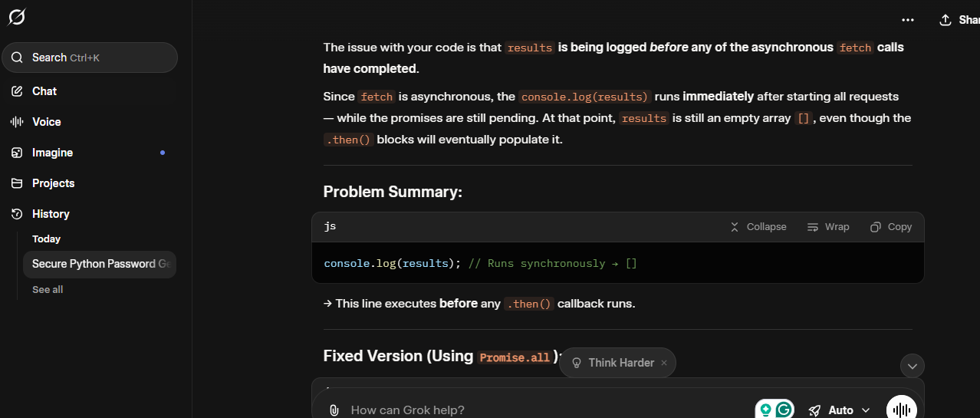Click the Grammarly G icon

click(784, 410)
